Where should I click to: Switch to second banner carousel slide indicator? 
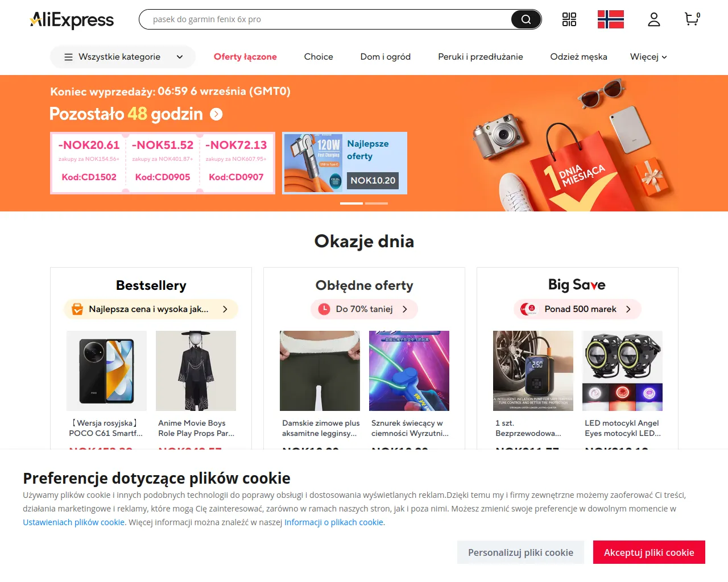[377, 203]
